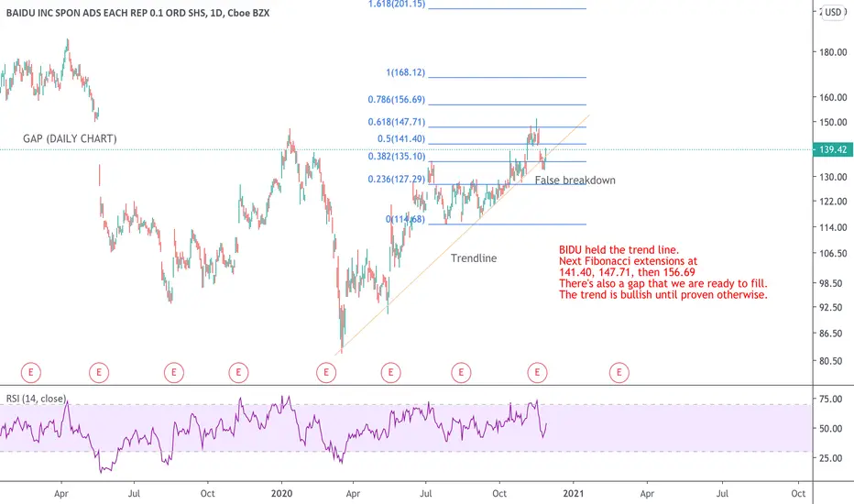
Task: Click the 2021 label on time axis
Action: [573, 494]
